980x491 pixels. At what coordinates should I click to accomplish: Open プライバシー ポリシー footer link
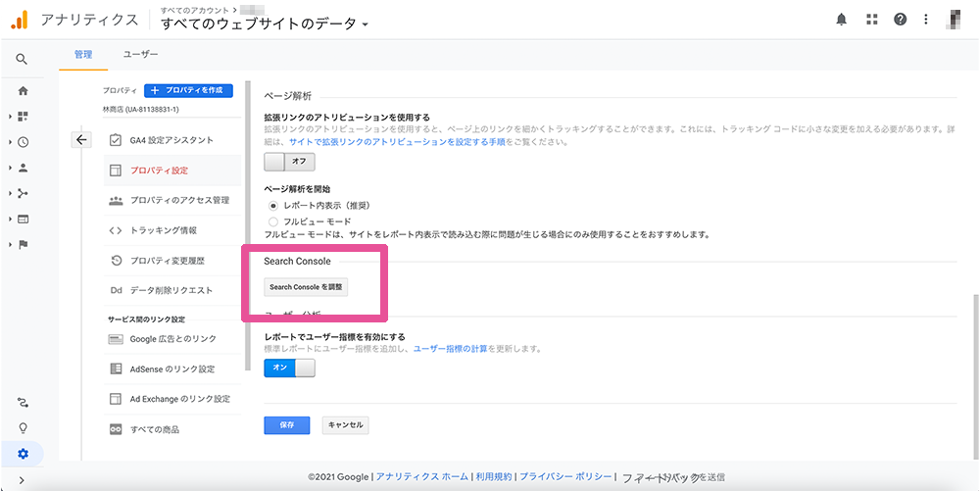565,476
